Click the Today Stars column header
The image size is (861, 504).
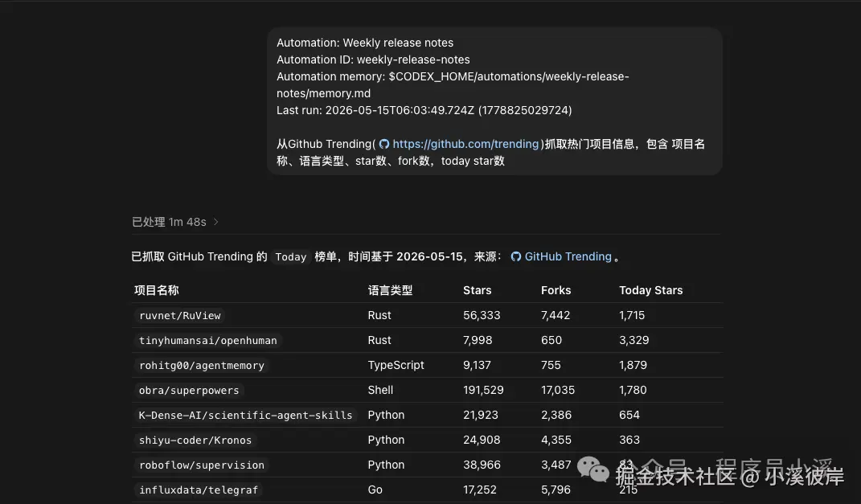pos(650,290)
